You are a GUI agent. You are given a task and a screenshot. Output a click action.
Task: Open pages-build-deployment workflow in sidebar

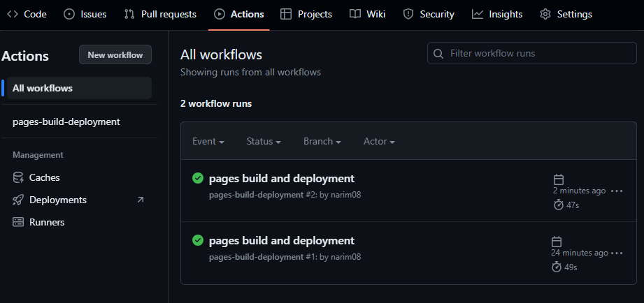click(66, 121)
